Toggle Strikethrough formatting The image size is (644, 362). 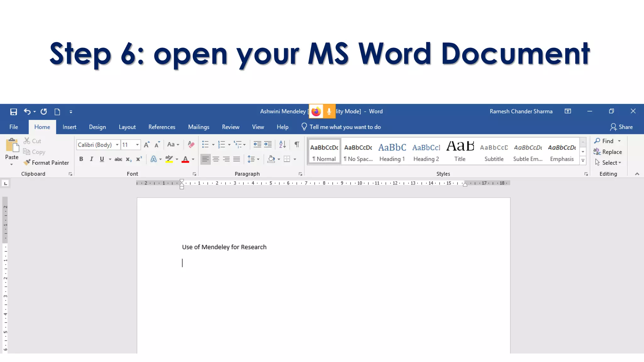tap(118, 159)
